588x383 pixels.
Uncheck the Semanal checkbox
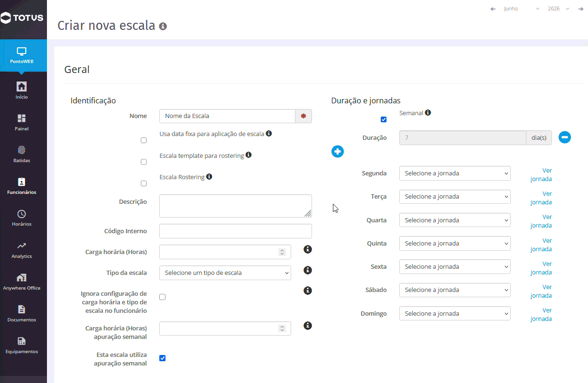pos(384,119)
